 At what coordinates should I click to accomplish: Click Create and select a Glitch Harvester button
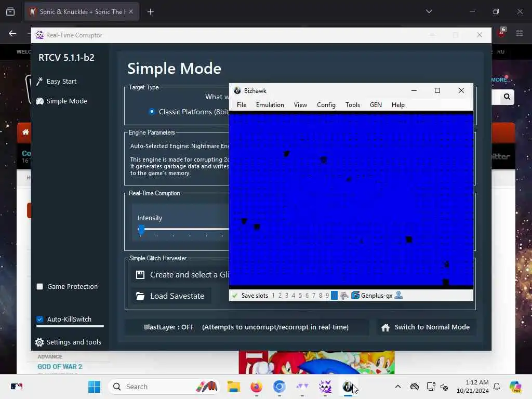pyautogui.click(x=180, y=275)
